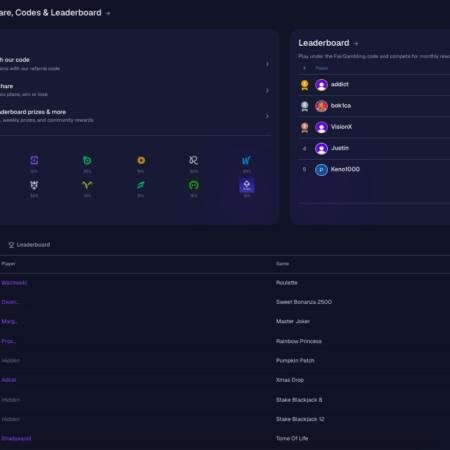Open the purple S casino logo

point(34,160)
